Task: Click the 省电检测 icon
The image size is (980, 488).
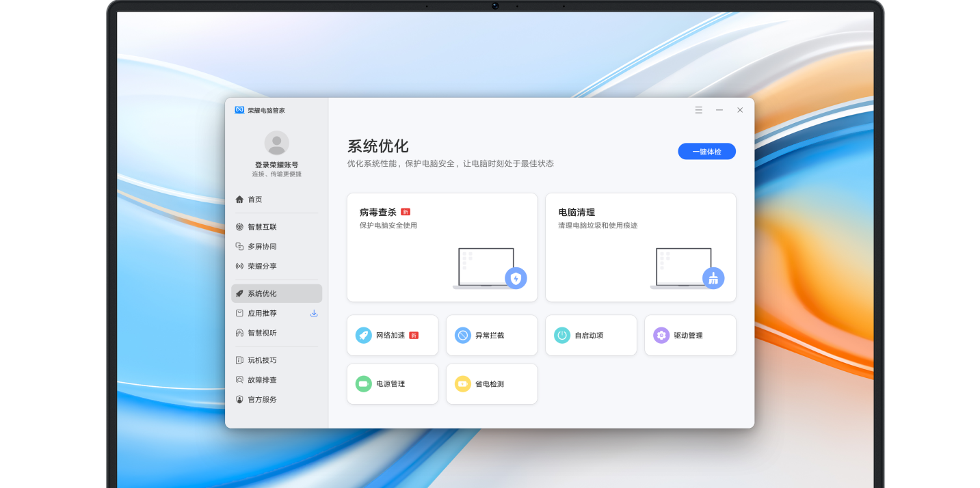Action: point(462,383)
